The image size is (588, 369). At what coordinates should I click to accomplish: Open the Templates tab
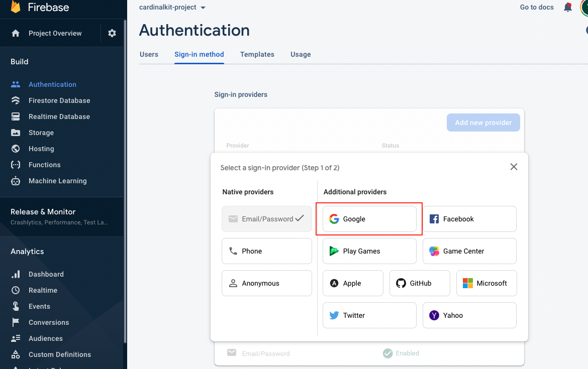(257, 54)
